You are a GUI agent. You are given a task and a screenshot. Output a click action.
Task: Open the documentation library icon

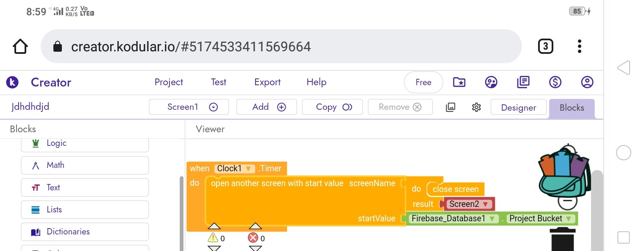tap(523, 82)
